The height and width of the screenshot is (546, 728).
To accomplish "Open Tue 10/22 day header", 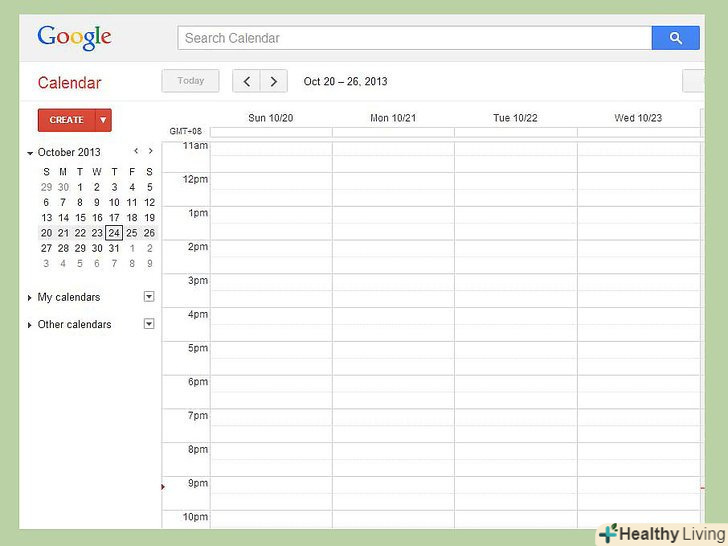I will click(515, 118).
